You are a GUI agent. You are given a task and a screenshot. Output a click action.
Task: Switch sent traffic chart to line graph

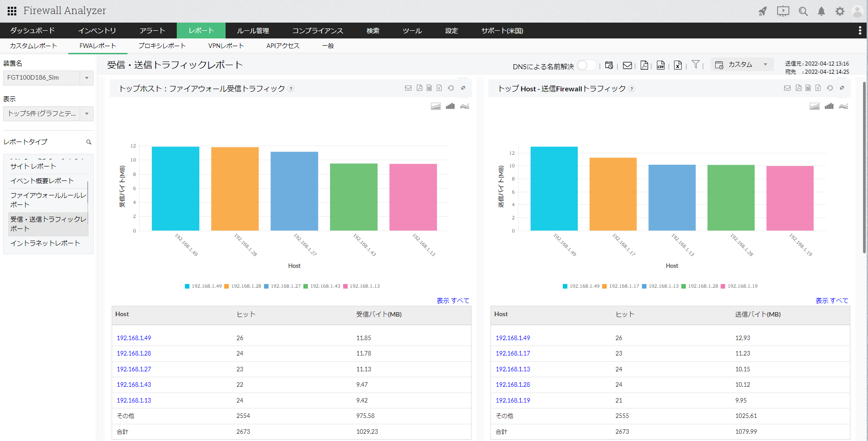843,106
